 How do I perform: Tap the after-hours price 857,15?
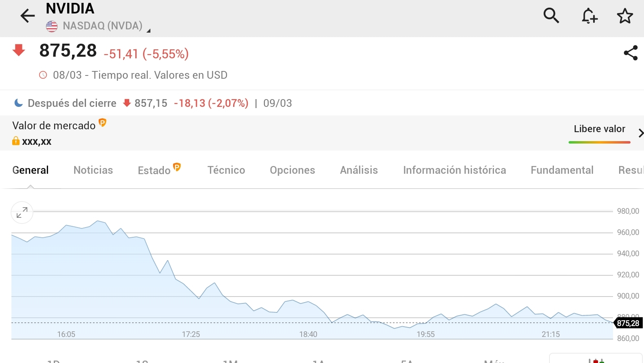(x=151, y=103)
